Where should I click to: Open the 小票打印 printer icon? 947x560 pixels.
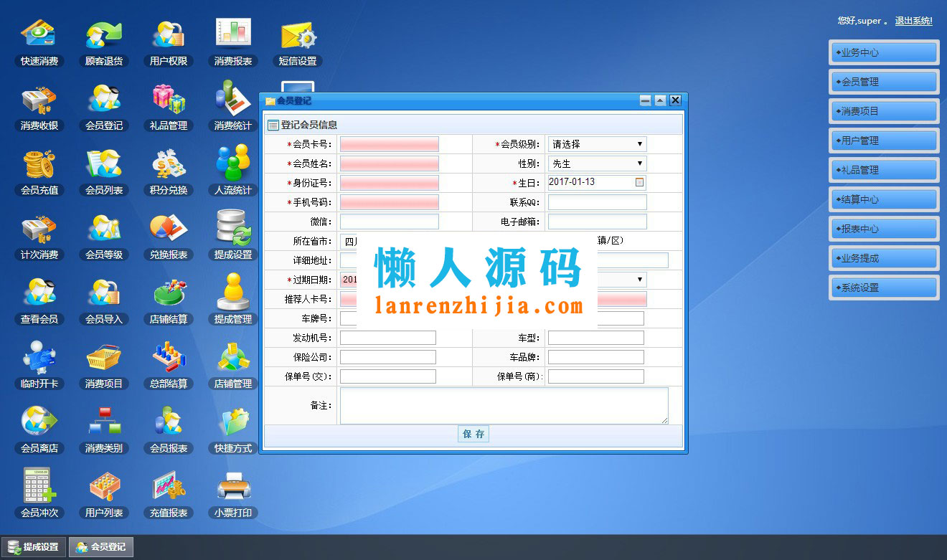tap(233, 495)
